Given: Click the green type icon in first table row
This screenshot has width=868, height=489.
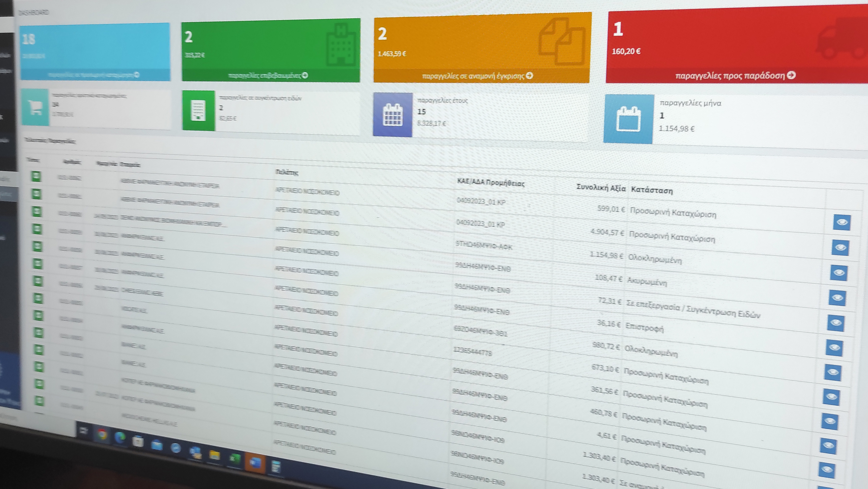Looking at the screenshot, I should pyautogui.click(x=36, y=176).
